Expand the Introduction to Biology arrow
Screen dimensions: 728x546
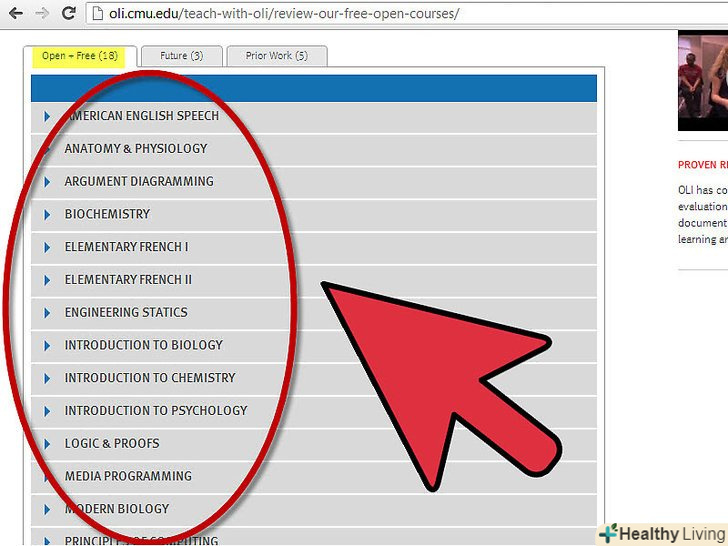pyautogui.click(x=47, y=345)
